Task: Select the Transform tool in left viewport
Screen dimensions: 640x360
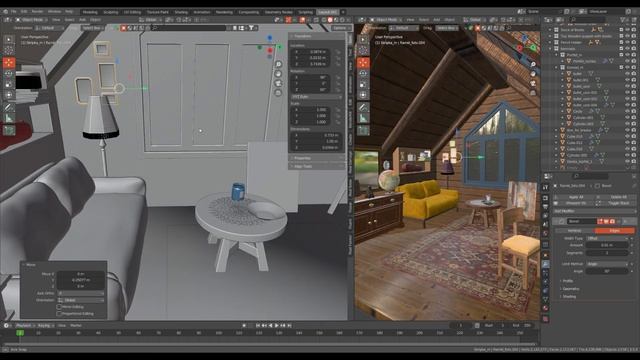Action: click(9, 95)
